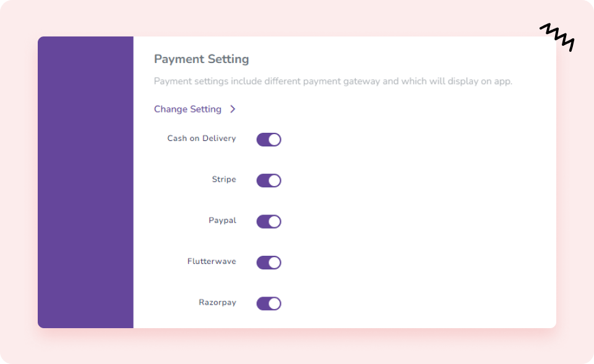Screen dimensions: 594x364
Task: Click the white knob on Cash on Delivery switch
Action: (x=274, y=140)
